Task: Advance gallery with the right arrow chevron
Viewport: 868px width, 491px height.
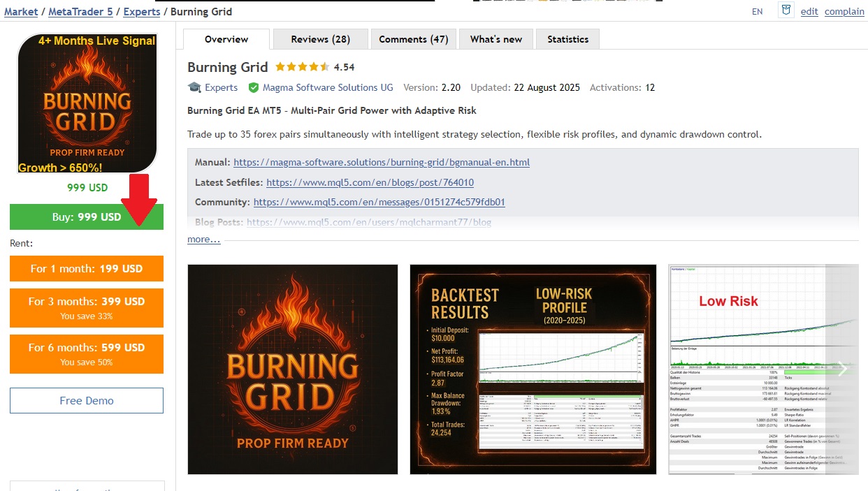Action: pos(842,369)
